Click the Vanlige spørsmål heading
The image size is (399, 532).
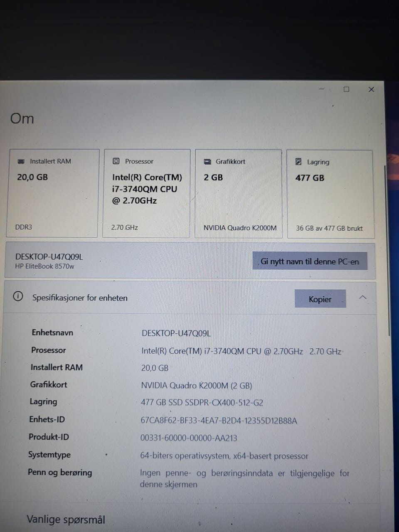66,520
